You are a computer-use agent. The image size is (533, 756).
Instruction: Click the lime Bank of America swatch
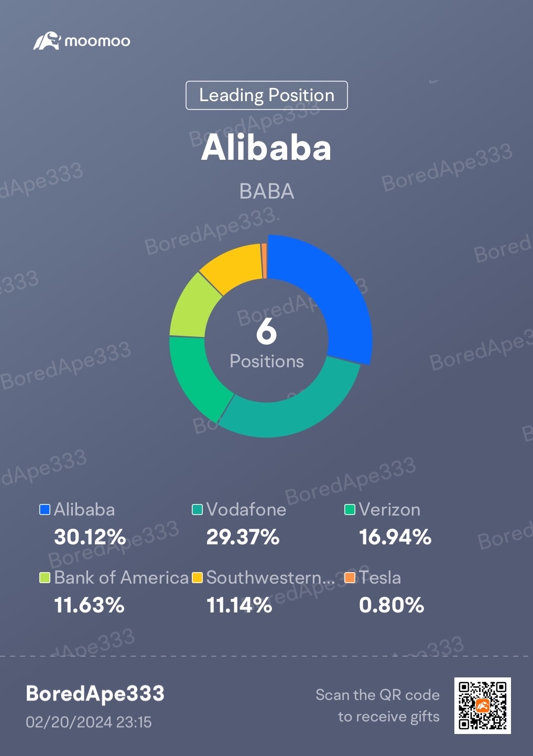tap(45, 578)
